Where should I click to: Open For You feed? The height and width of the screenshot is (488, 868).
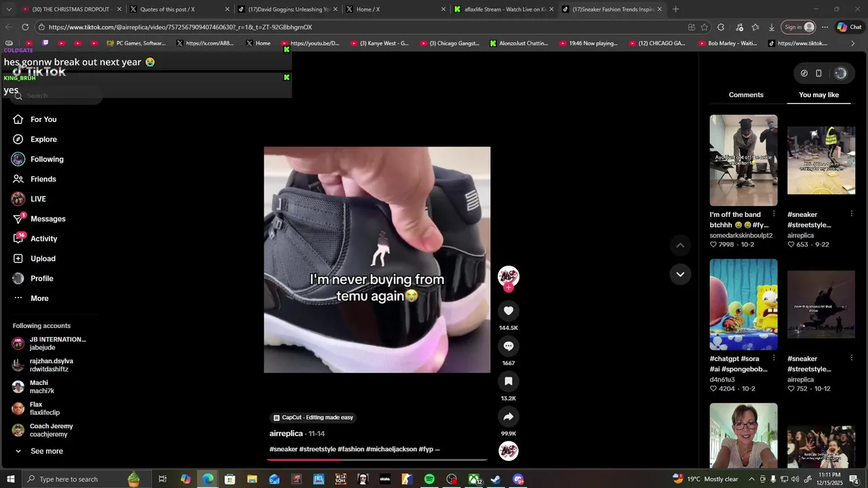[x=43, y=119]
